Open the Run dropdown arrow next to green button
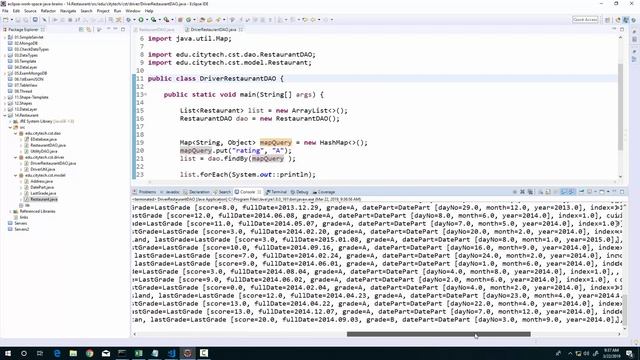The height and width of the screenshot is (360, 640). click(x=147, y=20)
